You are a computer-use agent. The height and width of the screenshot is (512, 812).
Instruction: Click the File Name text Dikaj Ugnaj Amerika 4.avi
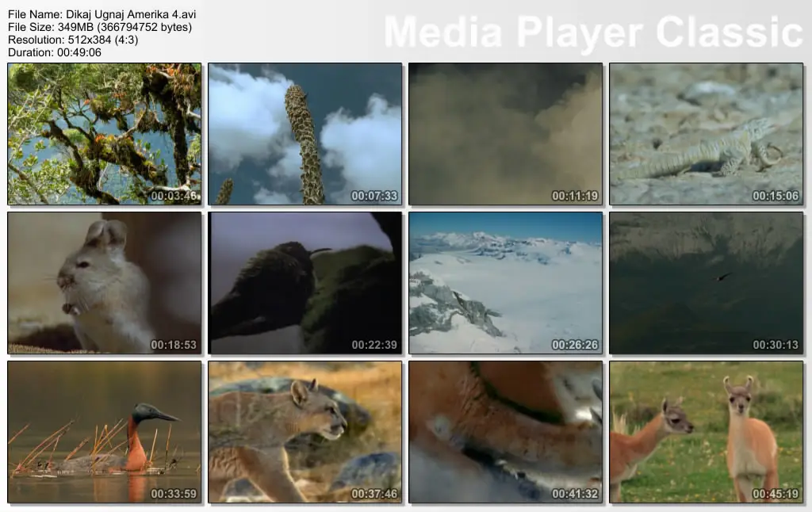(102, 14)
